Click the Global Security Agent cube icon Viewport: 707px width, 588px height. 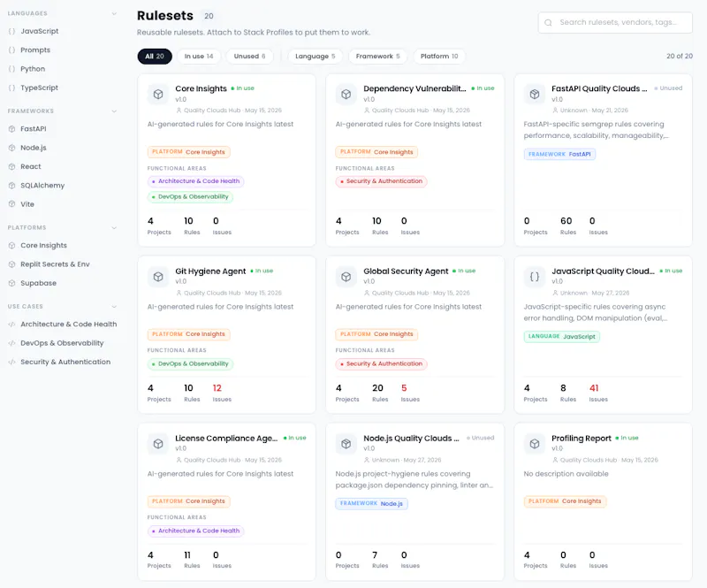point(346,277)
